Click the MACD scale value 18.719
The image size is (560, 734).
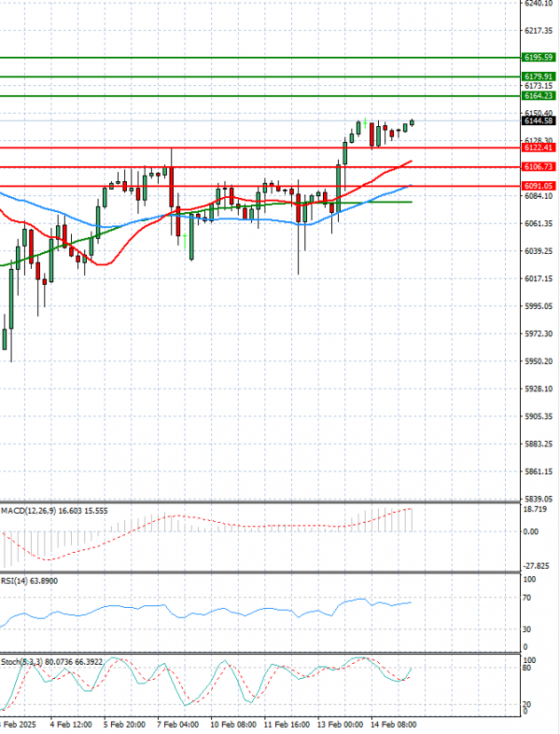(535, 509)
